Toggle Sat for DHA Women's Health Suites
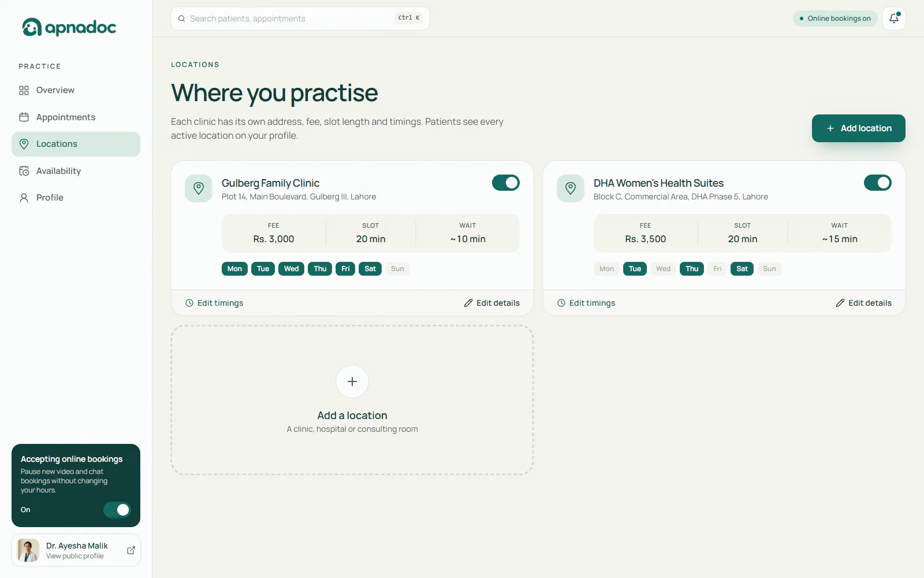The image size is (924, 578). point(742,269)
